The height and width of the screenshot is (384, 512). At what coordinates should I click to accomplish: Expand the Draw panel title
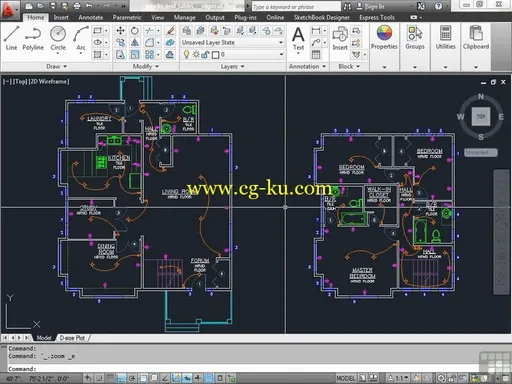click(x=57, y=66)
